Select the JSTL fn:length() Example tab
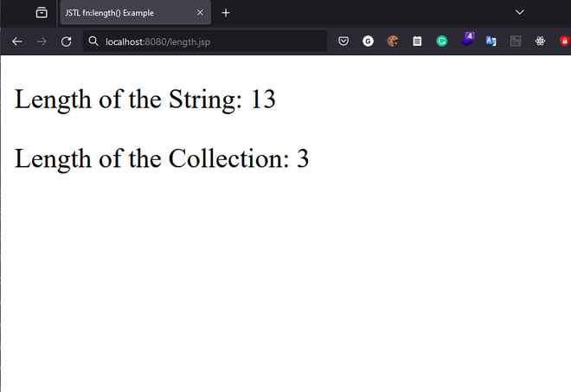 click(135, 13)
